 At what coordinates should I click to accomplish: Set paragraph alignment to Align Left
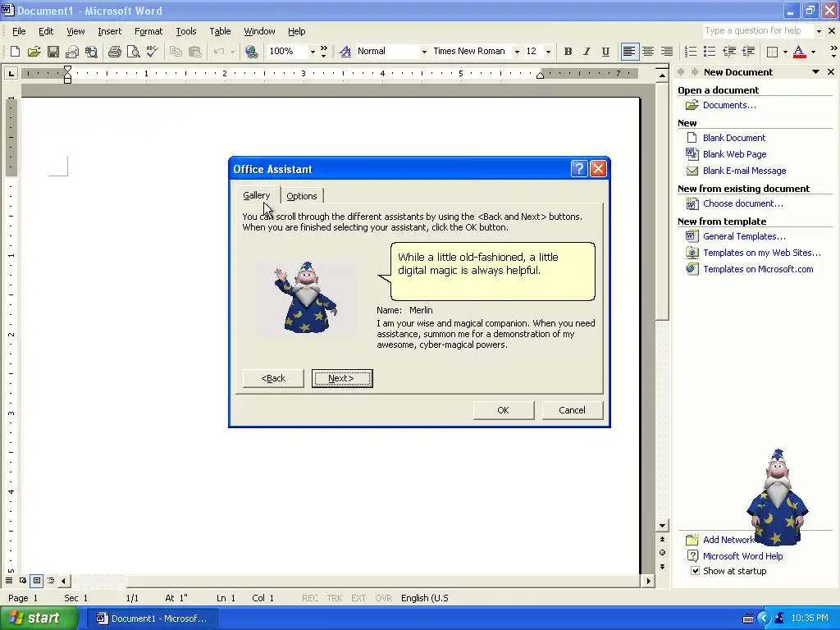[629, 52]
